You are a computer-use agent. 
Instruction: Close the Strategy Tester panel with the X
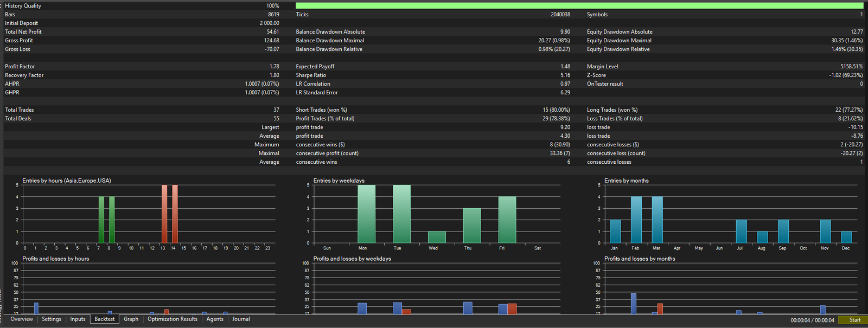1,5
